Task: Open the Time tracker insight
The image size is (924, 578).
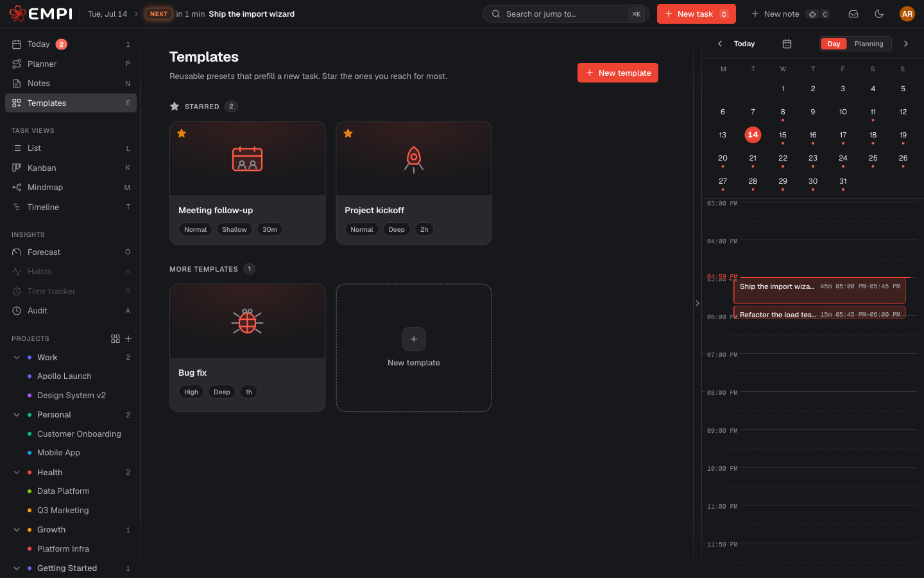Action: tap(71, 291)
